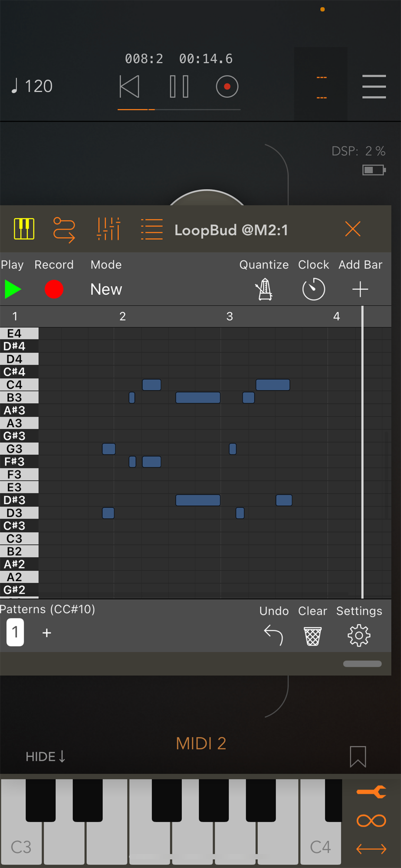This screenshot has height=868, width=401.
Task: Click bar 3 marker in ruler
Action: 230,316
